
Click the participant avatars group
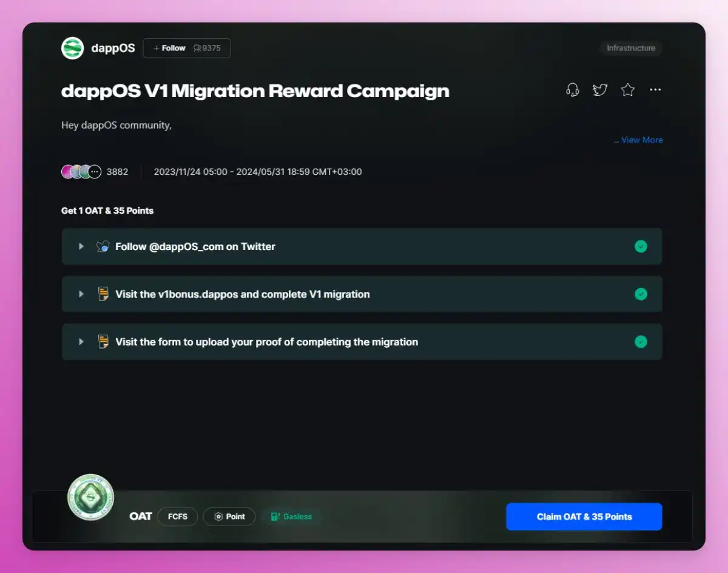[81, 172]
